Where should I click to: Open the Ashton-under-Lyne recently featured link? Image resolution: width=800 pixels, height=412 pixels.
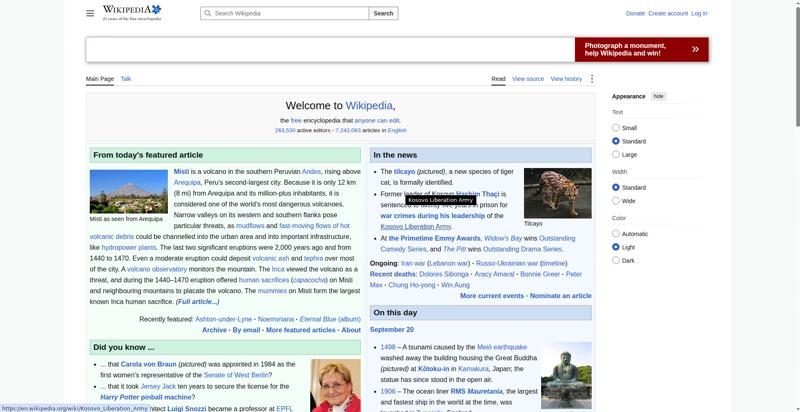[223, 319]
